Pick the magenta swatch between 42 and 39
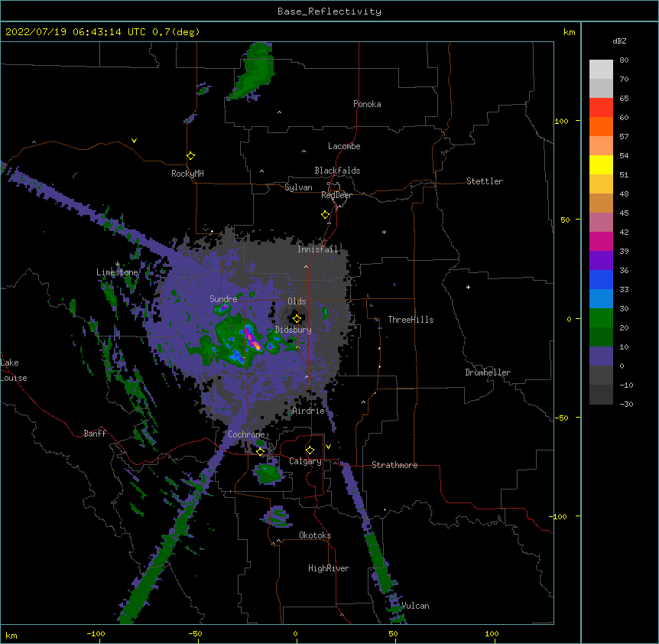The image size is (659, 644). [601, 241]
